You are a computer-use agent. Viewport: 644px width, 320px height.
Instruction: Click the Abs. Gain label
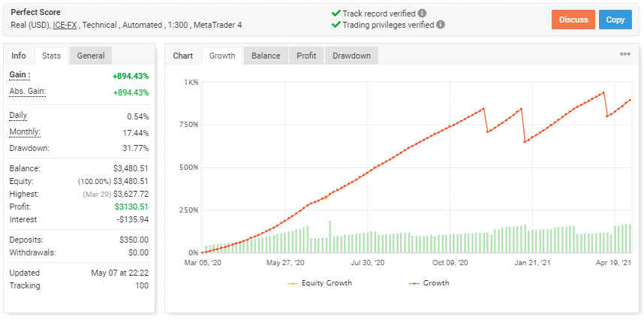click(28, 92)
